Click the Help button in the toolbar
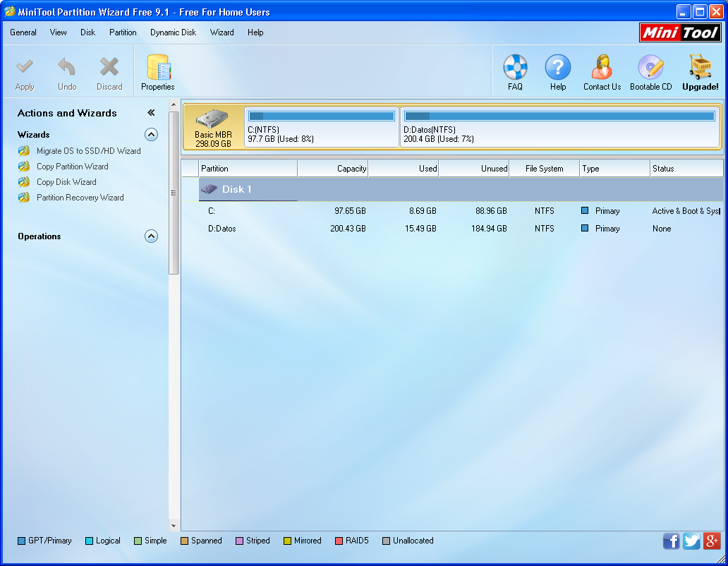The width and height of the screenshot is (728, 566). point(558,71)
